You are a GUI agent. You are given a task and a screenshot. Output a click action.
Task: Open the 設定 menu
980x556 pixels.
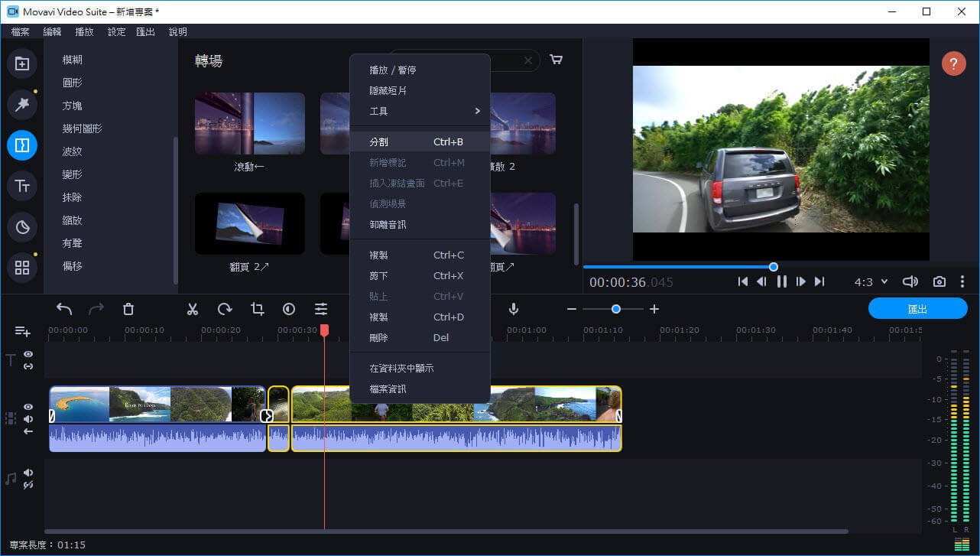pos(116,32)
